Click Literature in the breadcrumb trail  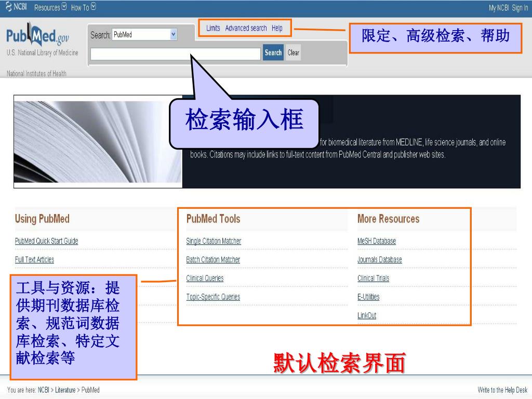tap(65, 390)
